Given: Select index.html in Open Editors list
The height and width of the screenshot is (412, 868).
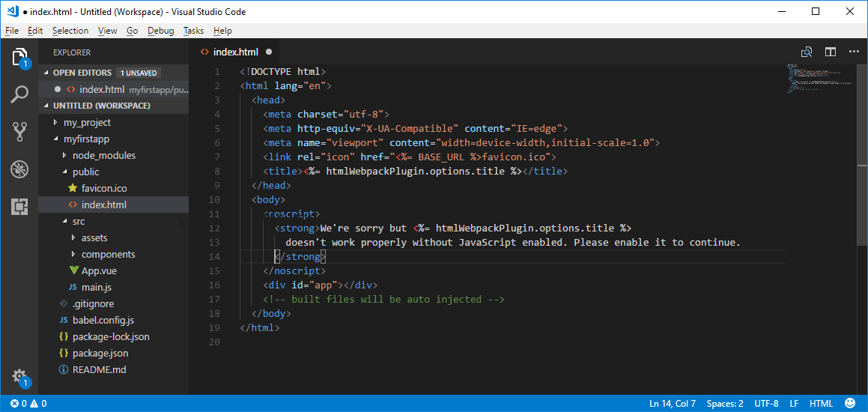Looking at the screenshot, I should coord(114,89).
